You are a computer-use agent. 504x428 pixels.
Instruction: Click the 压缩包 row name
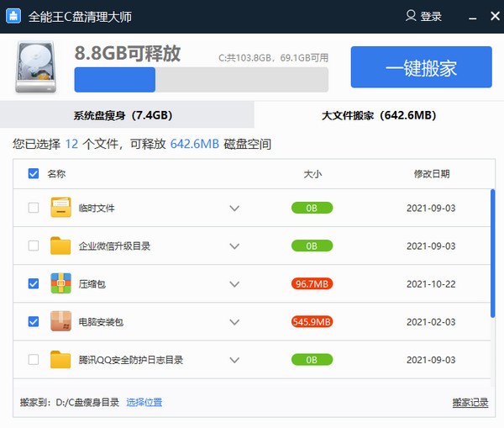point(92,284)
